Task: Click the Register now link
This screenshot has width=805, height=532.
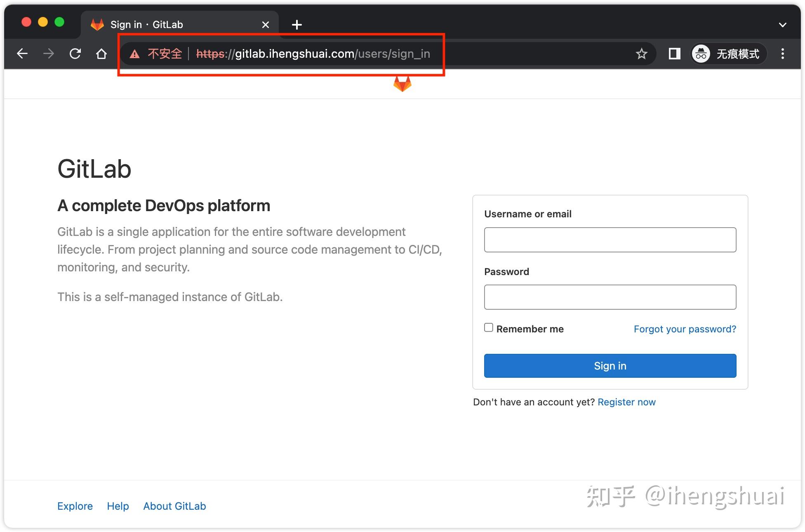Action: click(626, 402)
